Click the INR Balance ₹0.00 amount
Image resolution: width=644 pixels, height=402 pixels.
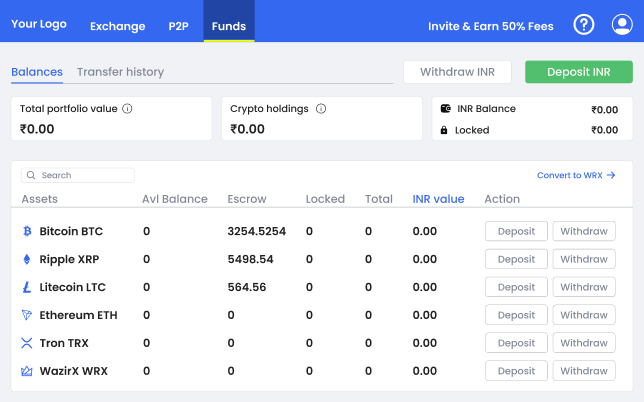point(605,110)
